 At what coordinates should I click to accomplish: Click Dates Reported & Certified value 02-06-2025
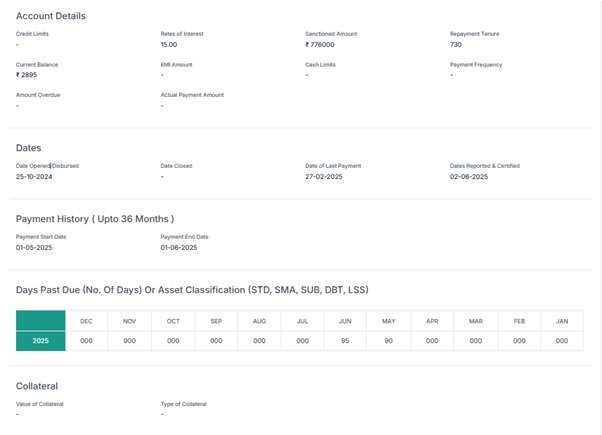coord(469,176)
